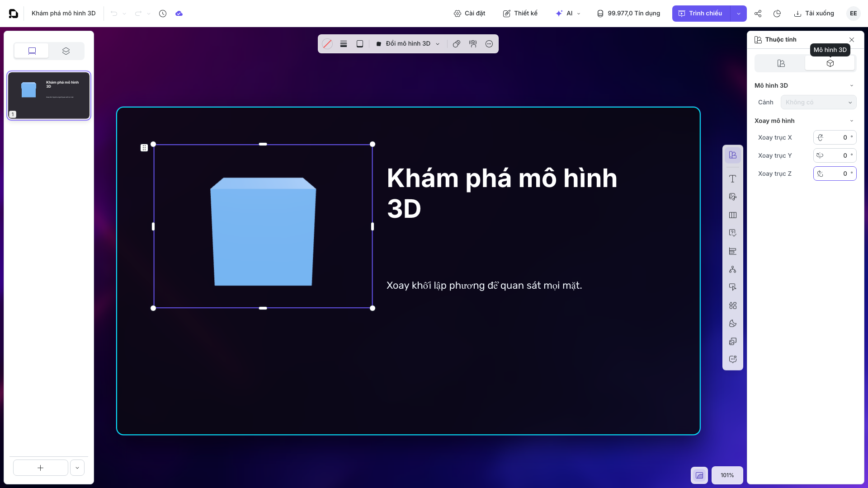The image size is (868, 488).
Task: Add a new slide with plus button
Action: point(41,468)
